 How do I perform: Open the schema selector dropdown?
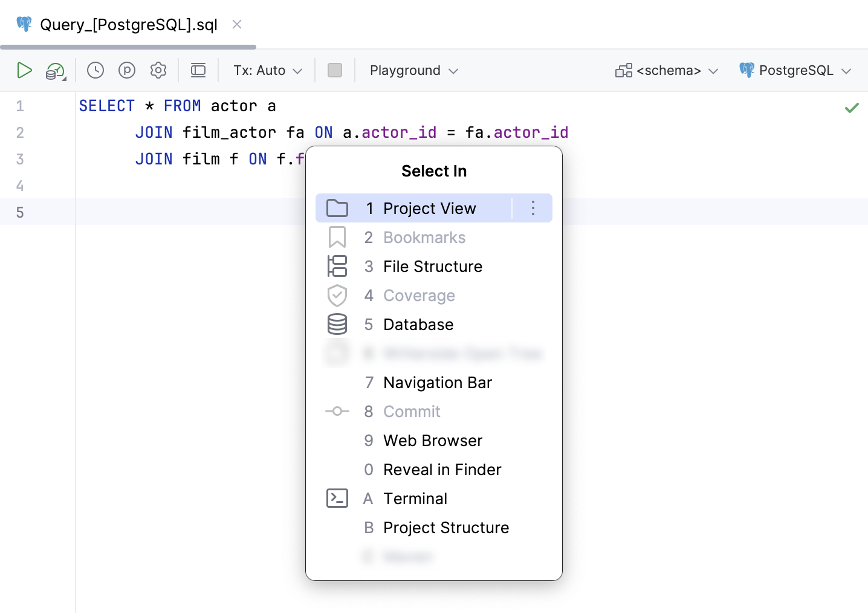coord(666,70)
